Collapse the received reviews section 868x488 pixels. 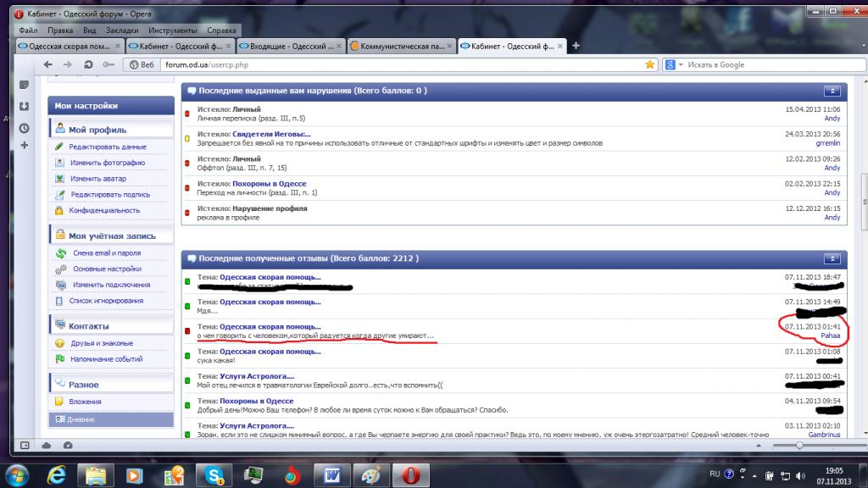point(832,258)
